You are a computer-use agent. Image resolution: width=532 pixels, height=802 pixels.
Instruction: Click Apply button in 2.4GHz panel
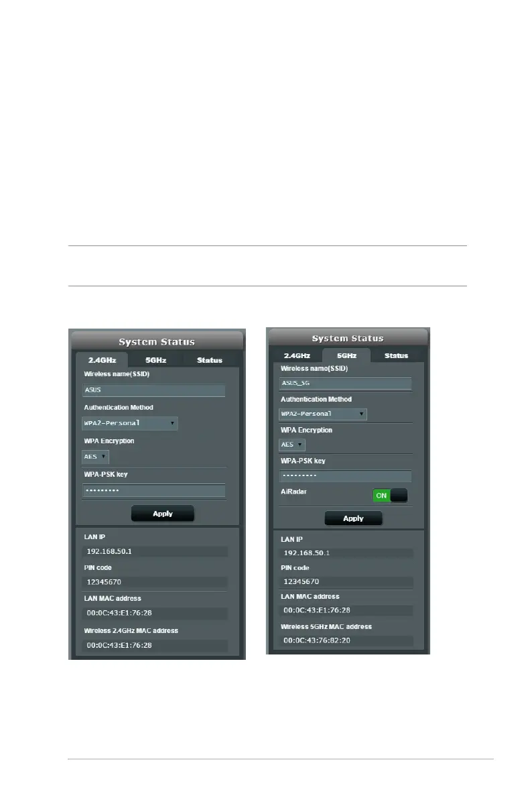(163, 514)
